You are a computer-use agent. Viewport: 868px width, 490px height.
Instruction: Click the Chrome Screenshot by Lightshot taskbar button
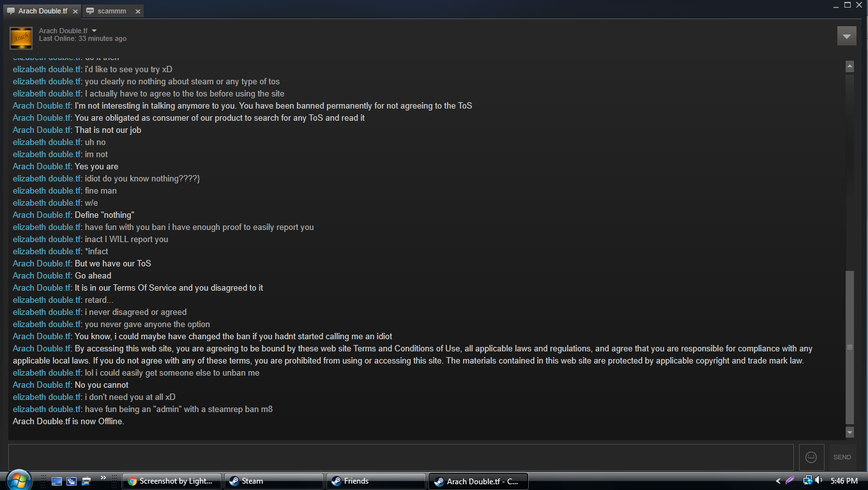(x=172, y=481)
